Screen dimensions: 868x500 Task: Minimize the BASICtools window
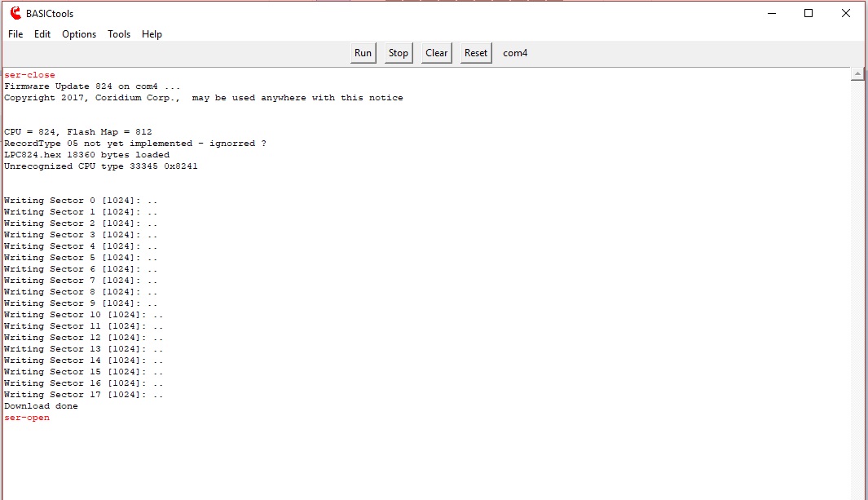pyautogui.click(x=770, y=13)
